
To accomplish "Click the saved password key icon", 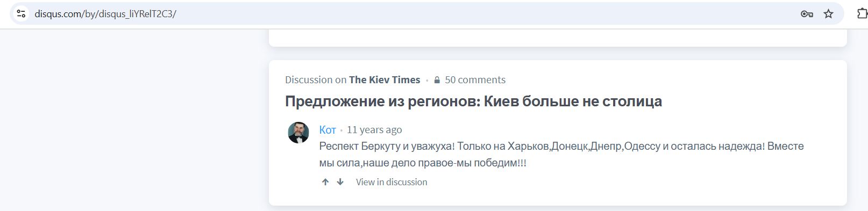I will tap(807, 14).
